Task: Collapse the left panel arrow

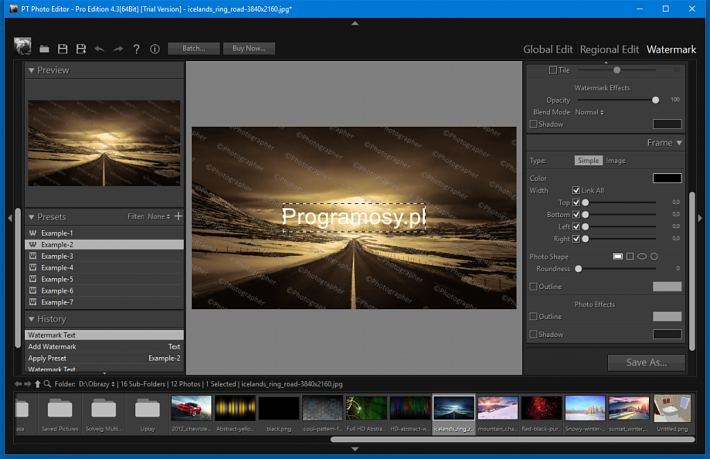Action: pos(10,218)
